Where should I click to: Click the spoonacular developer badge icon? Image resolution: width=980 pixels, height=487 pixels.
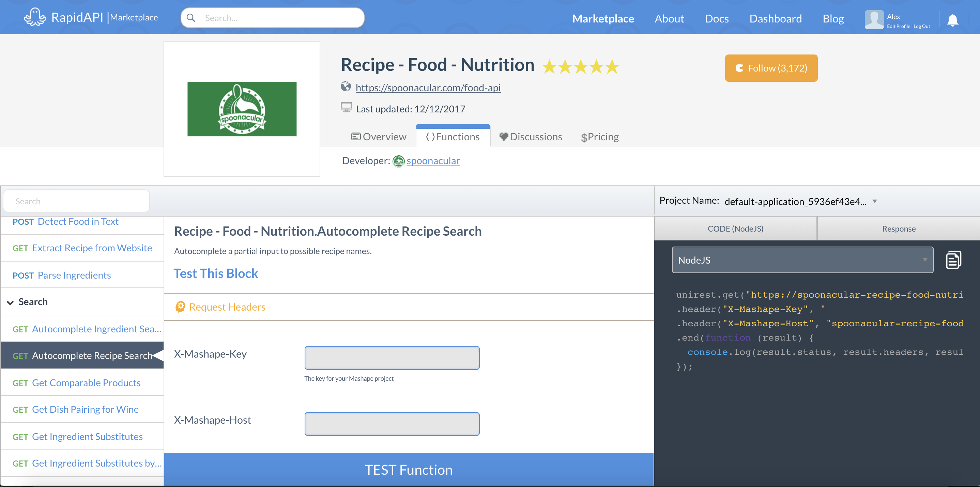pyautogui.click(x=398, y=161)
